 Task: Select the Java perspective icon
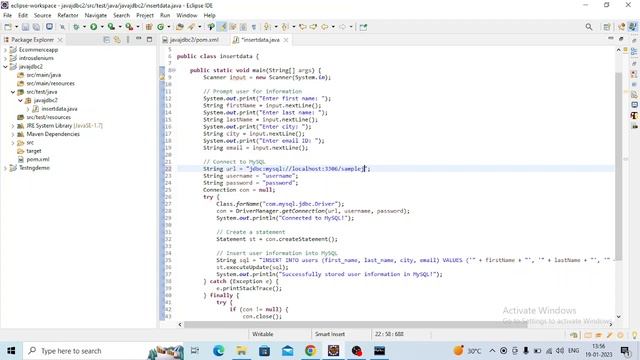click(633, 27)
